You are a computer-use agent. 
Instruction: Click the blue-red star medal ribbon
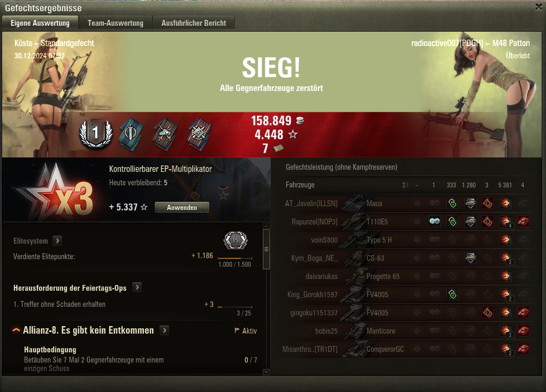tap(199, 134)
